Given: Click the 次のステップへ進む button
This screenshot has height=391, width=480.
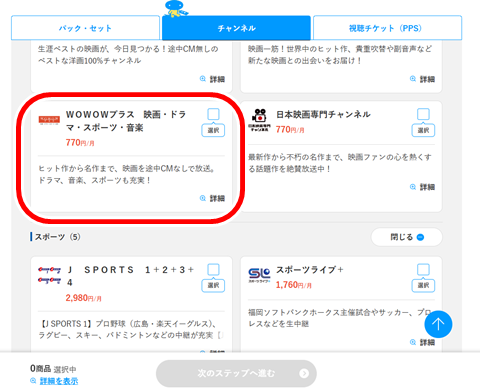Looking at the screenshot, I should tap(236, 373).
